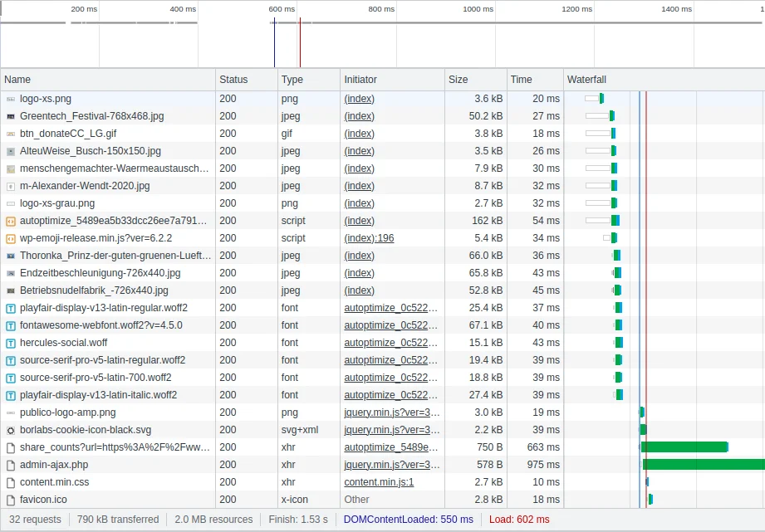Sort requests by Name column header

click(x=17, y=80)
